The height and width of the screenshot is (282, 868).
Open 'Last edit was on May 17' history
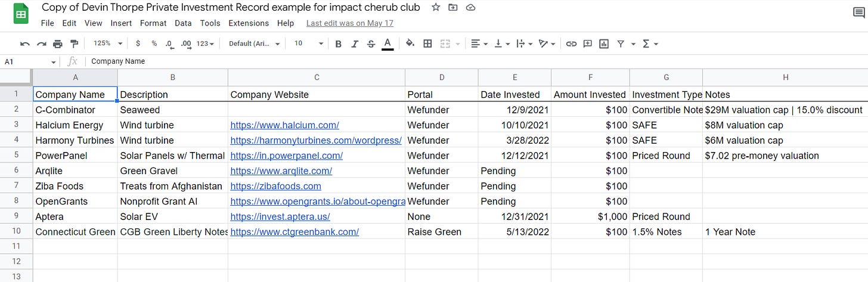click(x=350, y=23)
